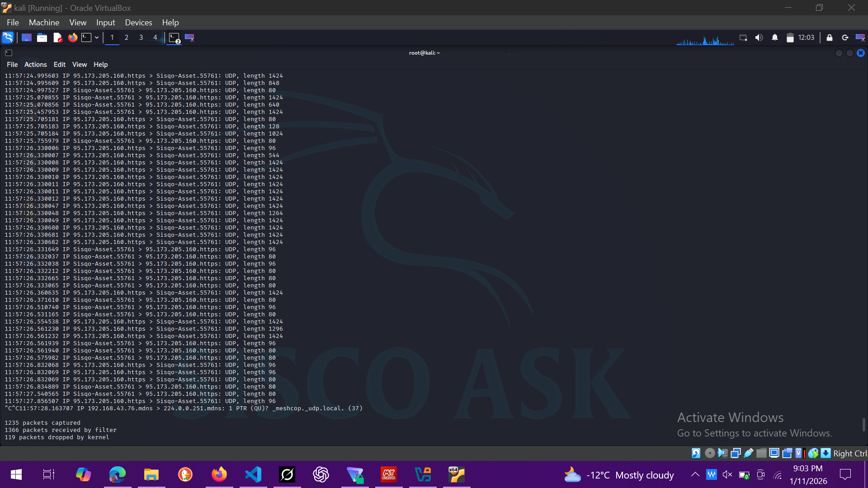
Task: Click the VirtualBox display indicator icon
Action: [x=774, y=453]
